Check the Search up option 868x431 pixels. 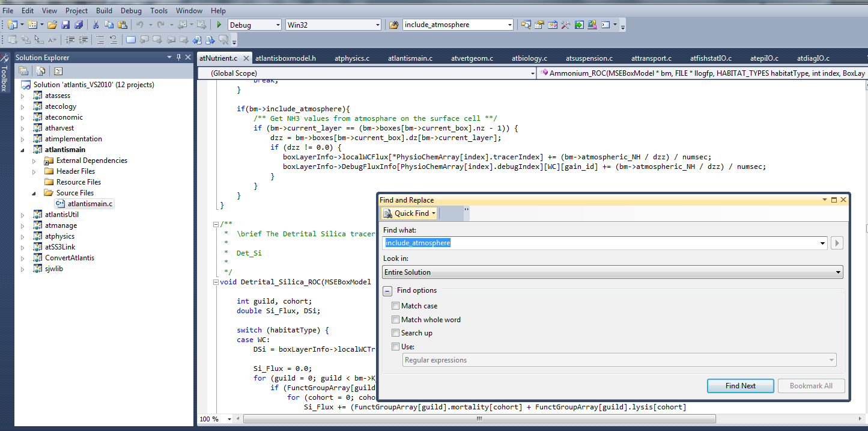click(395, 333)
